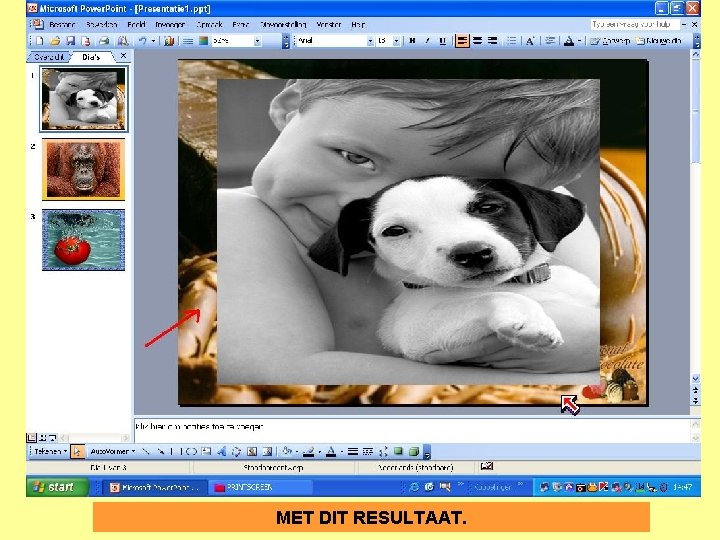Select the Rectangle drawing tool
This screenshot has width=720, height=540.
tap(176, 451)
